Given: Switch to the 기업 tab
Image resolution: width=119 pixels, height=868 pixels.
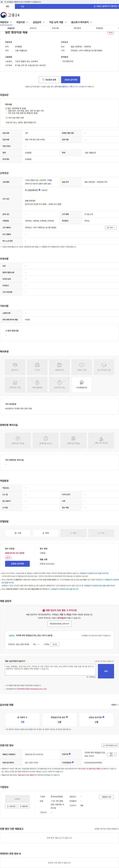Looking at the screenshot, I should (x=22, y=6).
